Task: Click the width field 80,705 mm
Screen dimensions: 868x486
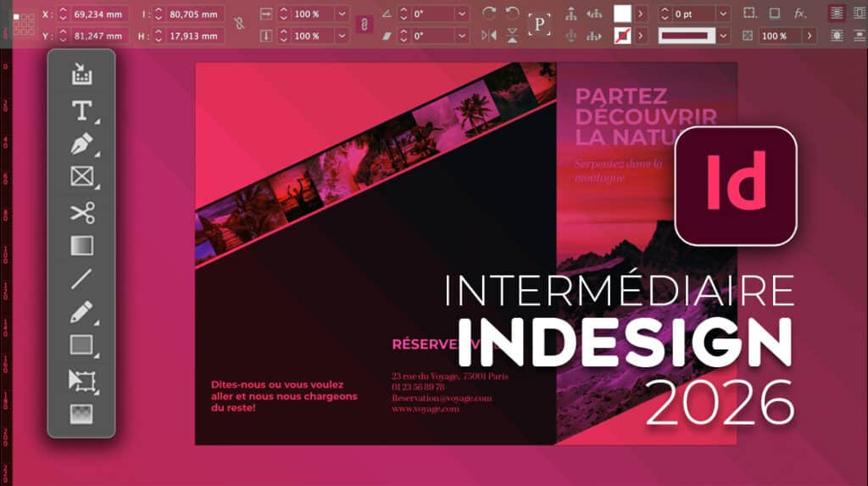Action: click(194, 14)
